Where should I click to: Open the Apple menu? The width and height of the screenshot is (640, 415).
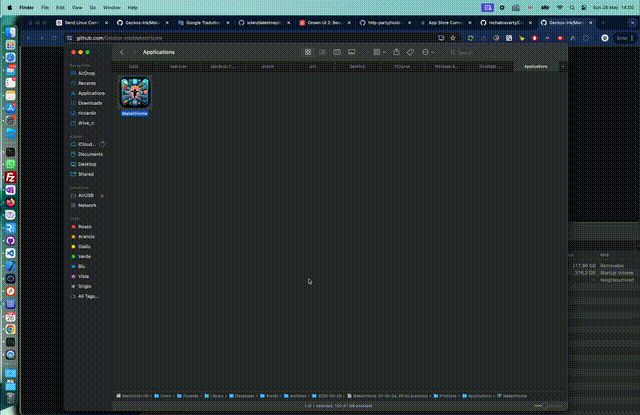point(9,7)
